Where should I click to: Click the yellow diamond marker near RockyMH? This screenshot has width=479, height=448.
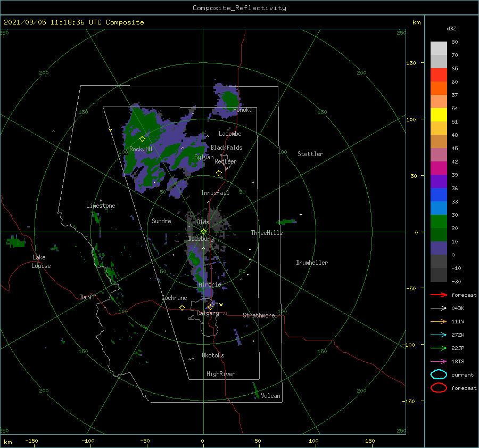pyautogui.click(x=142, y=139)
